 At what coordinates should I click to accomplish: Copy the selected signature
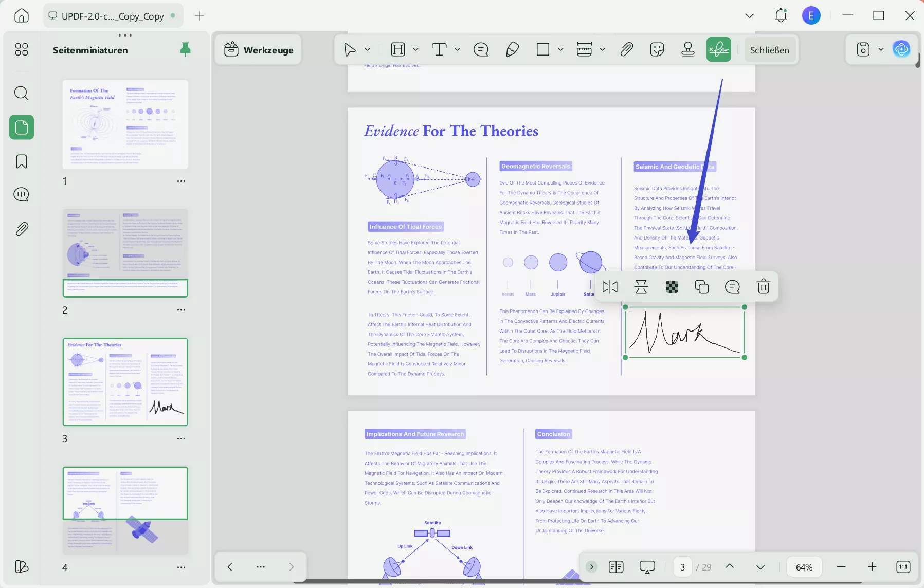tap(702, 287)
